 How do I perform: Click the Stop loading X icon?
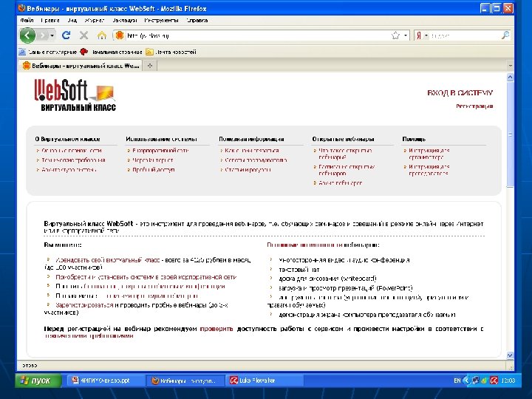[83, 35]
